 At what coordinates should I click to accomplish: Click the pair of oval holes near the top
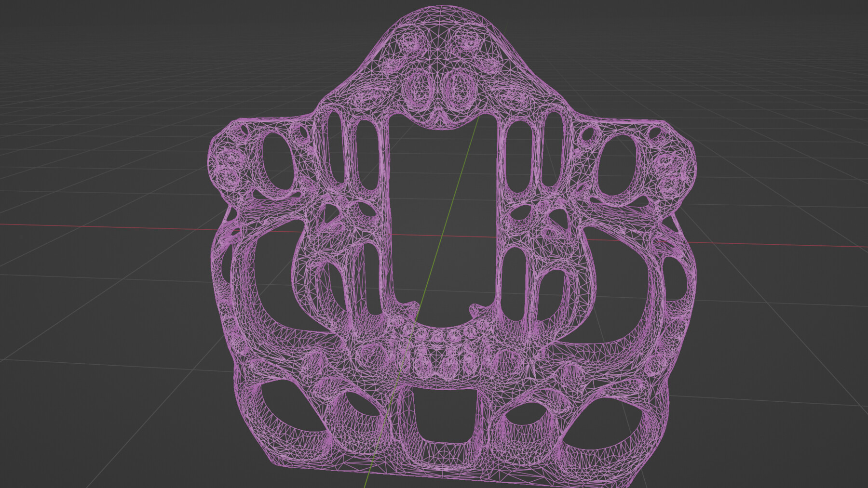pyautogui.click(x=436, y=89)
